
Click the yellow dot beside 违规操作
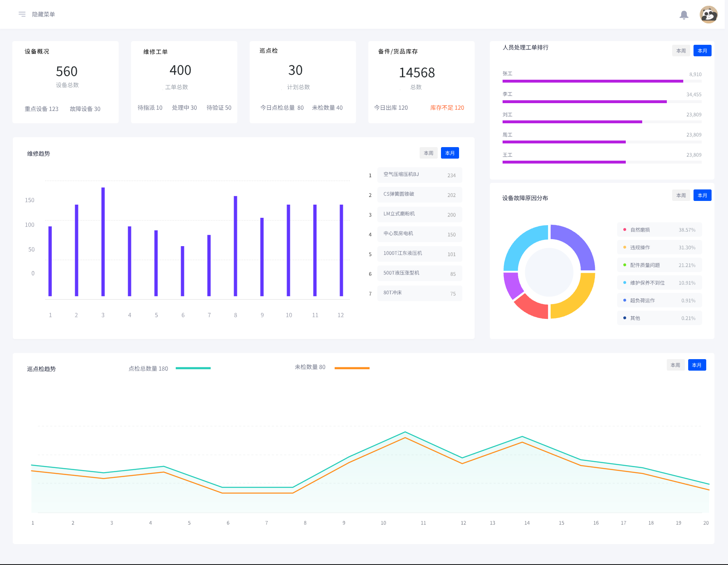[625, 247]
